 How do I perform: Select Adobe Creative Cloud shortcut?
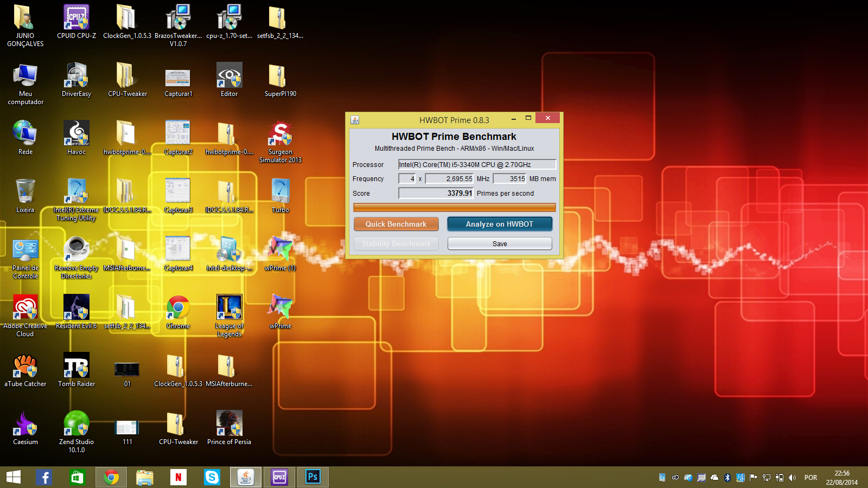point(25,316)
